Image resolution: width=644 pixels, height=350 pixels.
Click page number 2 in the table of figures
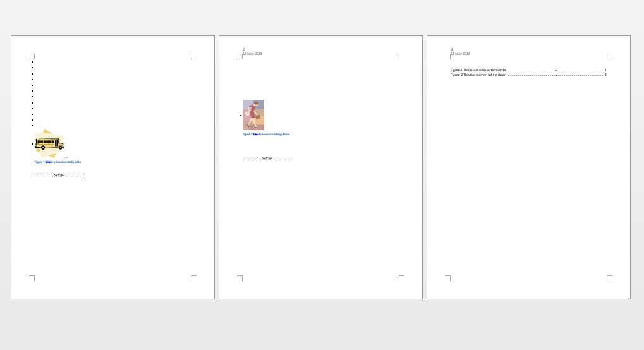605,75
